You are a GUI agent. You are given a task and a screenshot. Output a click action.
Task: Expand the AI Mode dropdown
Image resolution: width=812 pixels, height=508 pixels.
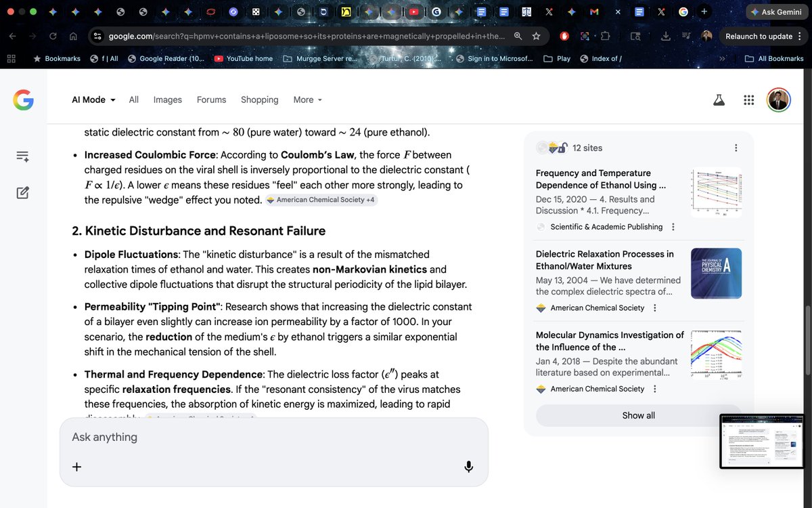coord(93,100)
